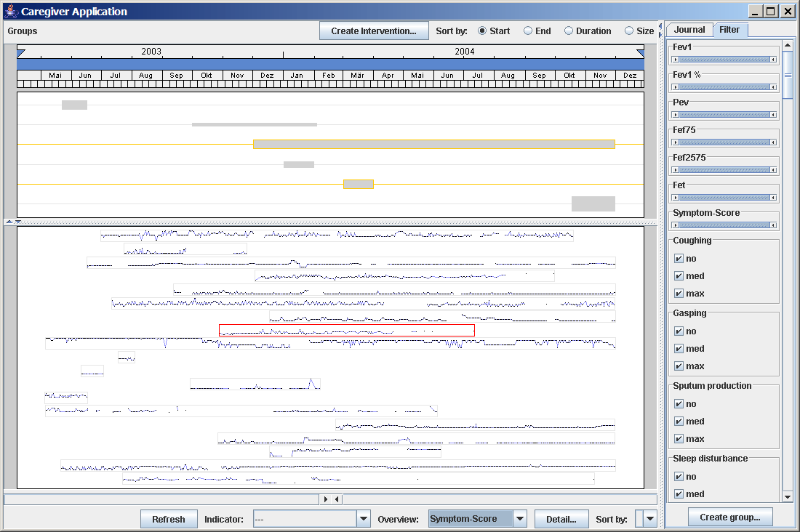Click the right timeline range handle triangle
The height and width of the screenshot is (532, 800).
pyautogui.click(x=640, y=52)
